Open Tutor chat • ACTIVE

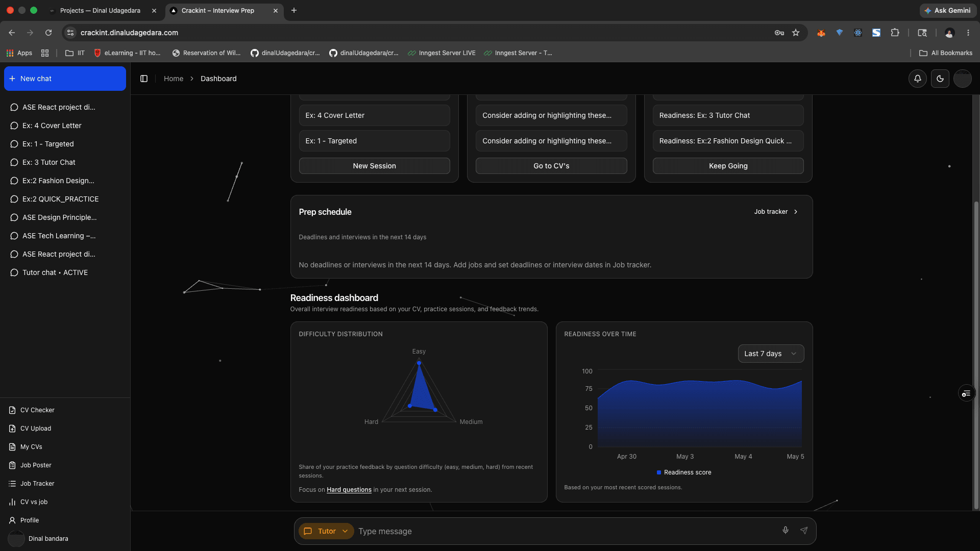pos(65,272)
